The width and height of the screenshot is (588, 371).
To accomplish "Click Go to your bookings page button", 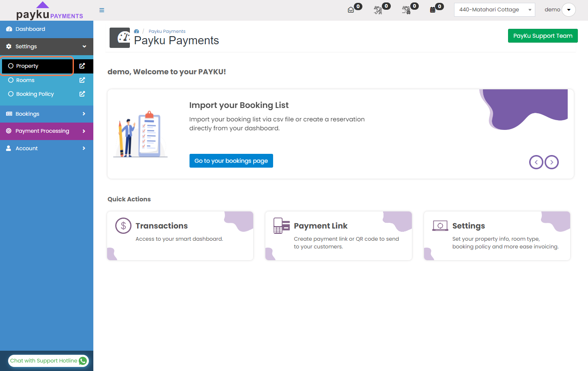I will (x=231, y=161).
